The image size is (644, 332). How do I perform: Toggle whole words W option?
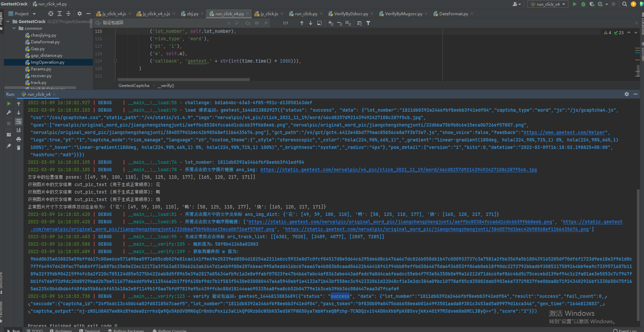point(257,23)
